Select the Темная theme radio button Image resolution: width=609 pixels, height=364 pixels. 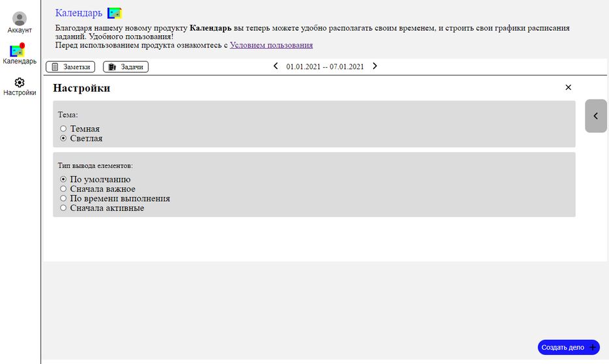(63, 128)
